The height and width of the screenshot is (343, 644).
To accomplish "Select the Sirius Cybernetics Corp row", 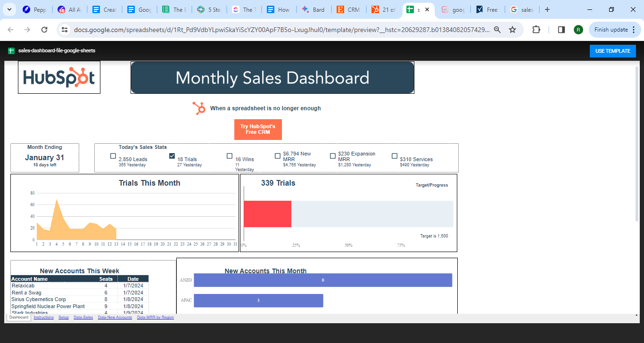I will [x=80, y=299].
